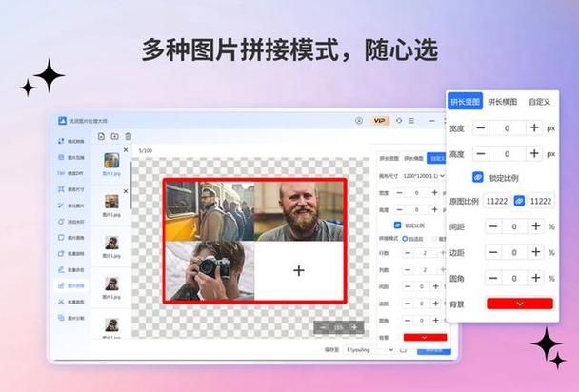Increase 高度 with the plus in the enlarged panel
579x392 pixels.
534,153
